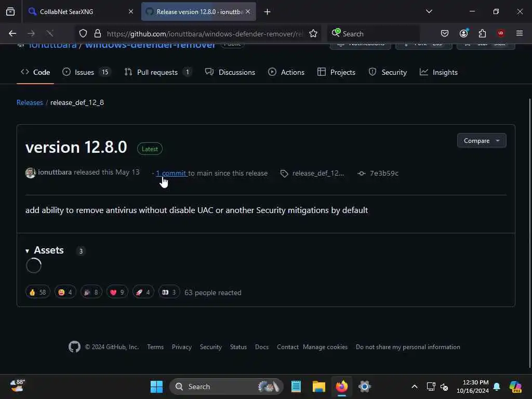Click the Firefox Search box
Screen dimensions: 532x399
373,34
